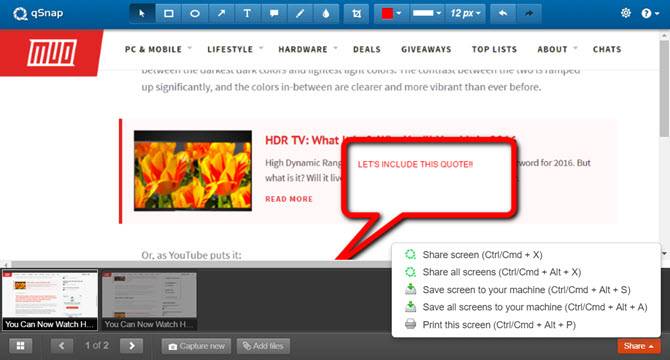Screen dimensions: 670x360
Task: Expand the ABOUT menu
Action: [x=557, y=49]
